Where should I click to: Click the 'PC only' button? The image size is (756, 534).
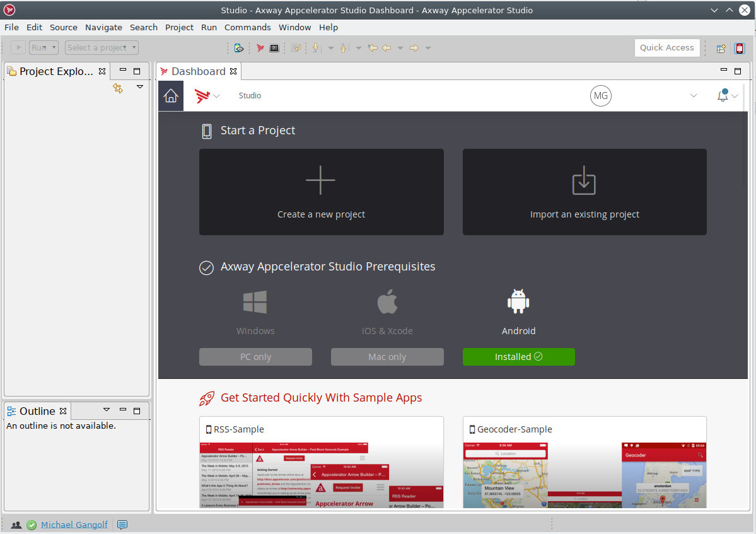tap(255, 357)
